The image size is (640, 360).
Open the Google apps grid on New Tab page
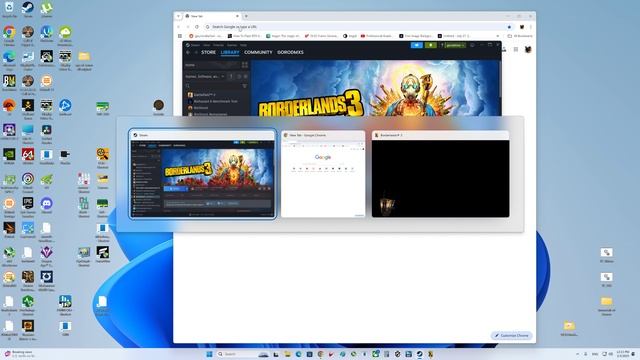click(x=516, y=49)
